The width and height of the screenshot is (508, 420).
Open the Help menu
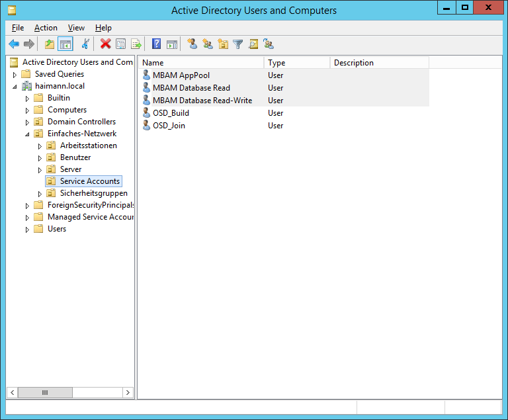(103, 28)
